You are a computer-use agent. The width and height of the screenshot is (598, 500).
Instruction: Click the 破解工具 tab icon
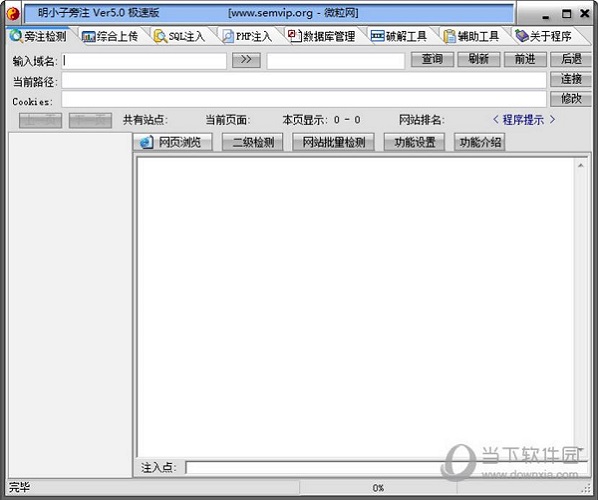click(x=378, y=36)
